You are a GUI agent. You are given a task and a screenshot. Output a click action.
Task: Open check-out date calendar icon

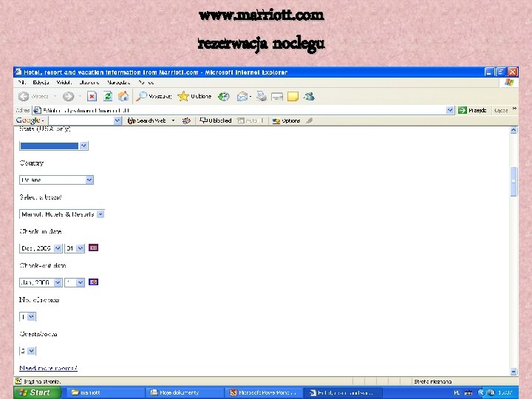click(x=93, y=282)
